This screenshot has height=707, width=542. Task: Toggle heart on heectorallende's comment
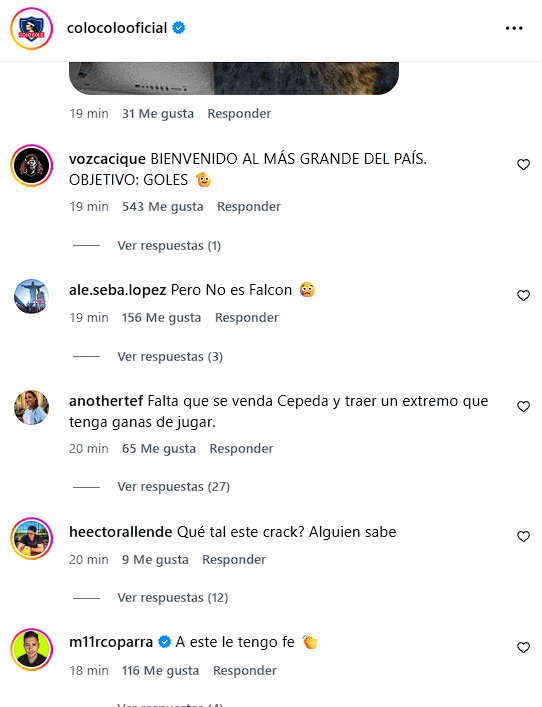[523, 537]
